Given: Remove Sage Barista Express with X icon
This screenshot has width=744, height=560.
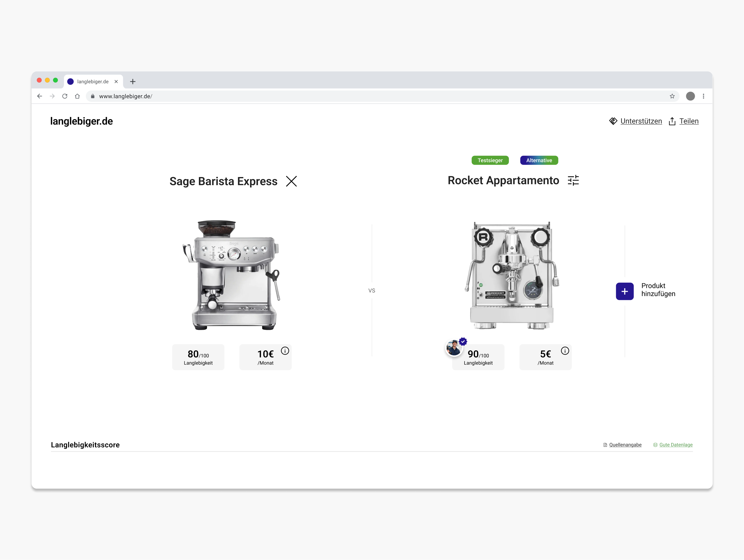Looking at the screenshot, I should coord(291,181).
